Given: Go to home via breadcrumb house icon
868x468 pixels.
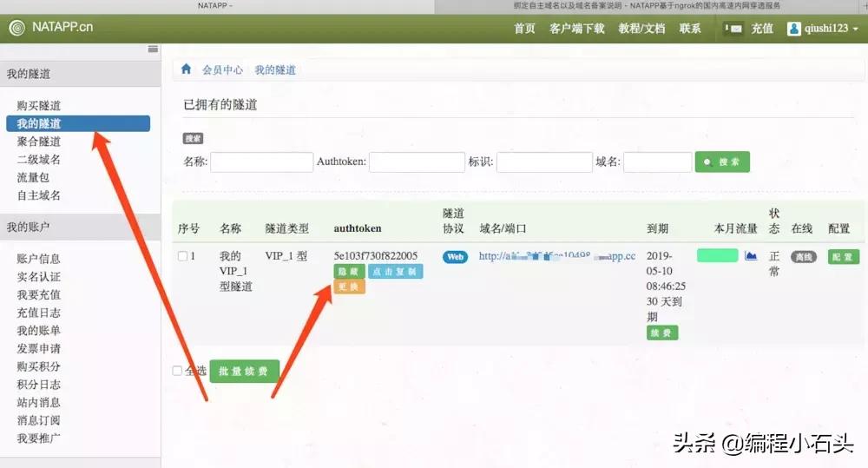Looking at the screenshot, I should pyautogui.click(x=186, y=69).
